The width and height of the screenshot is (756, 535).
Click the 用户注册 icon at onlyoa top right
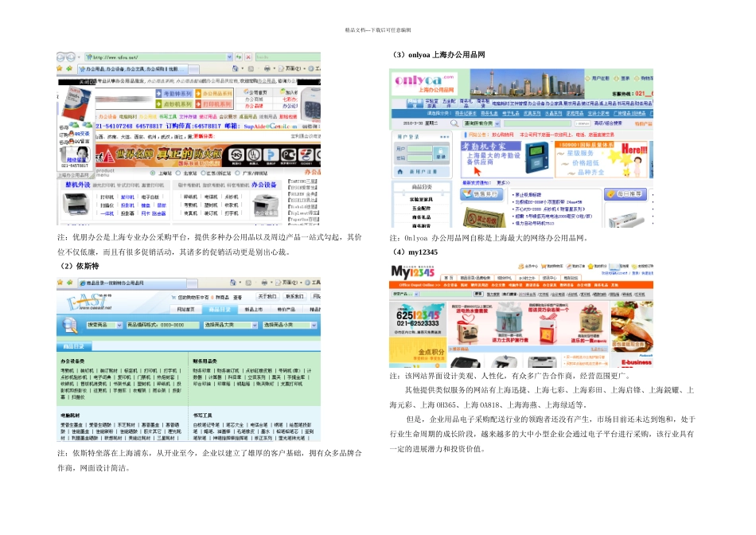[588, 78]
